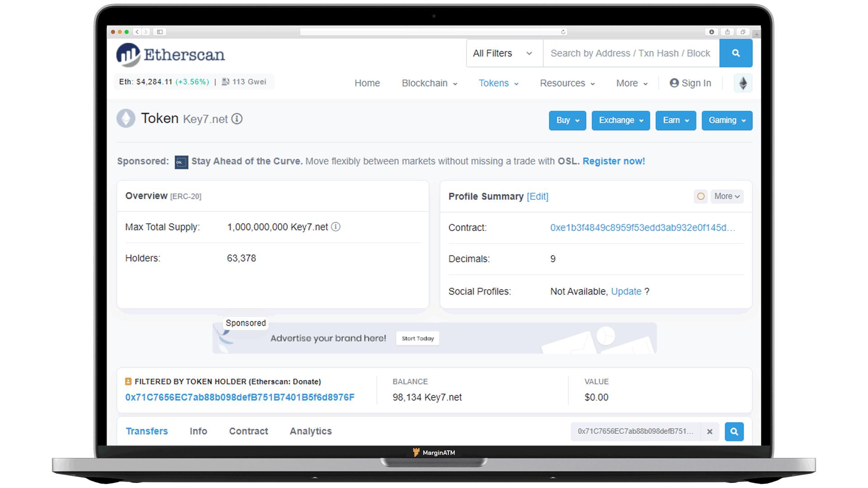This screenshot has height=488, width=868.
Task: Click the blue search magnifier button
Action: 736,53
